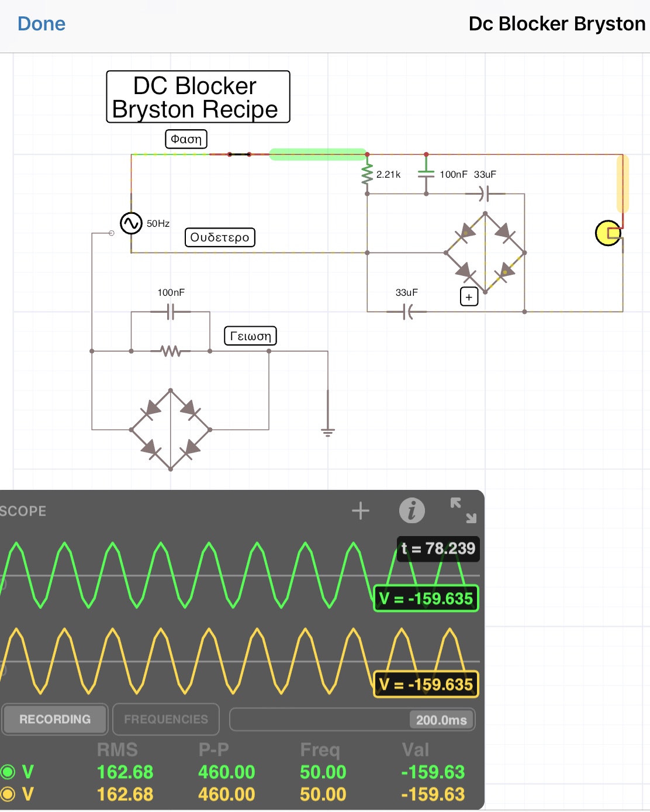
Task: Open scope info panel
Action: [412, 510]
